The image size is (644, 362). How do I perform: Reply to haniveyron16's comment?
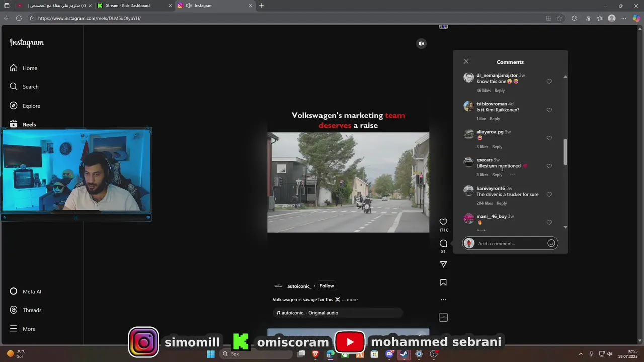(502, 203)
